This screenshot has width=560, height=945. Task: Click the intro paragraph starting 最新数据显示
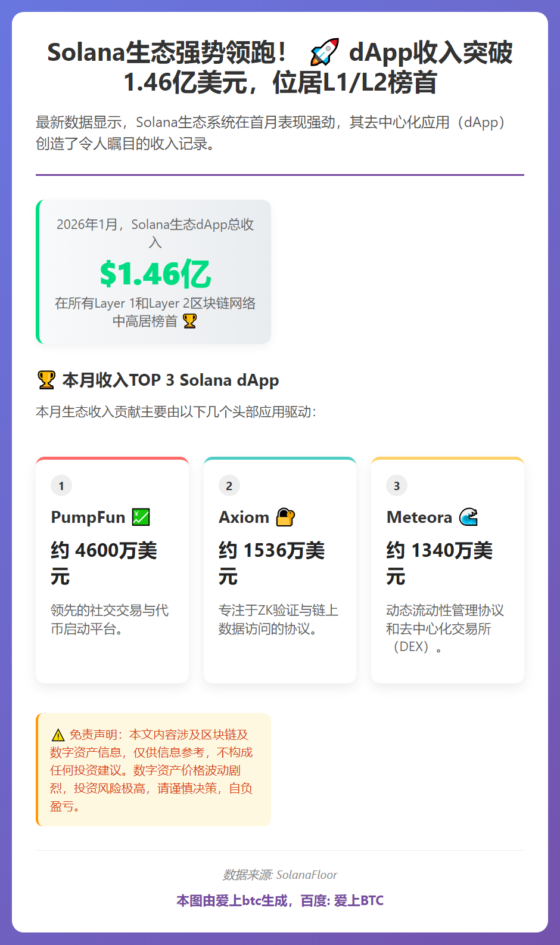click(x=272, y=133)
